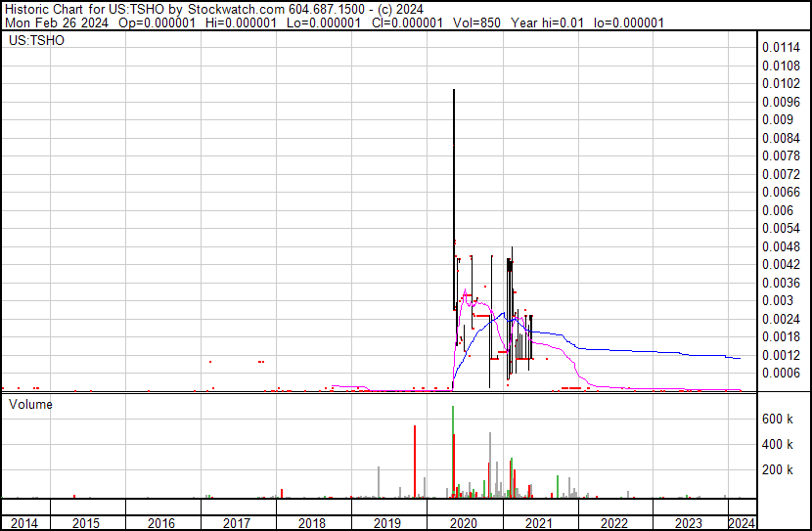
Task: Select the 2023 year label
Action: point(689,523)
